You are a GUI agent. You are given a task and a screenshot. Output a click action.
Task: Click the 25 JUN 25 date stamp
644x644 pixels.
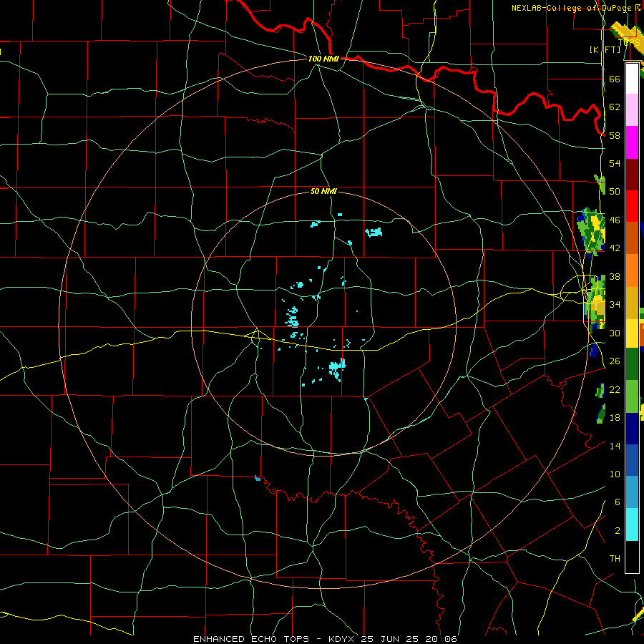coord(389,639)
